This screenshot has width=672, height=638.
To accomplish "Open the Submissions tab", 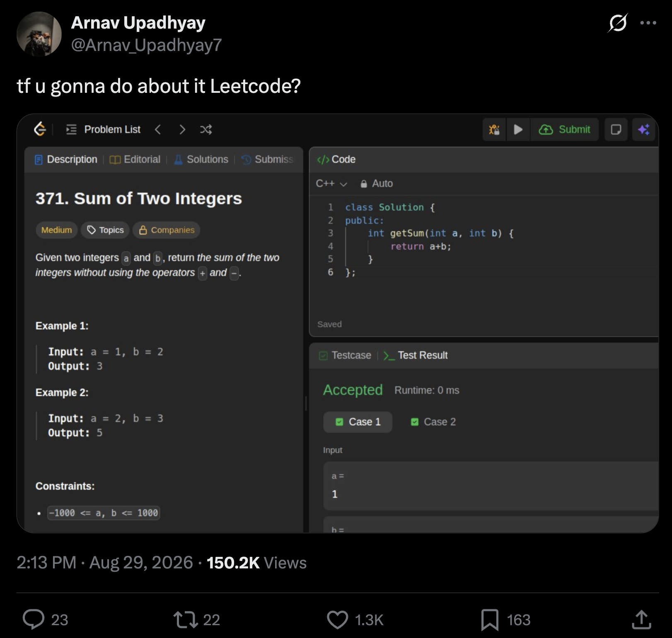I will (x=268, y=159).
